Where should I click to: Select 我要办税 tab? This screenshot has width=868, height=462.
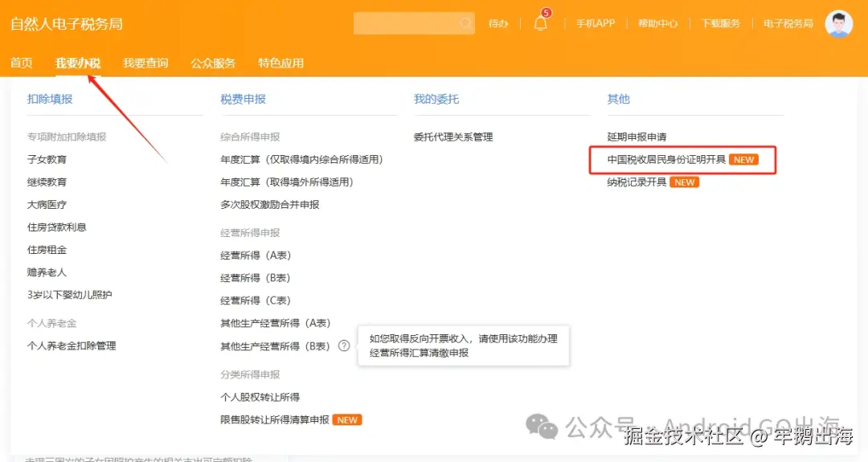tap(78, 63)
